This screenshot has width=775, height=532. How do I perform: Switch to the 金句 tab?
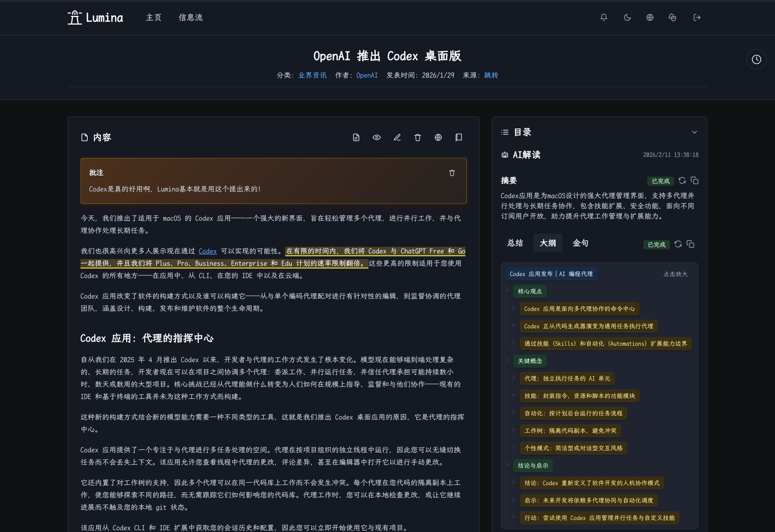tap(580, 243)
